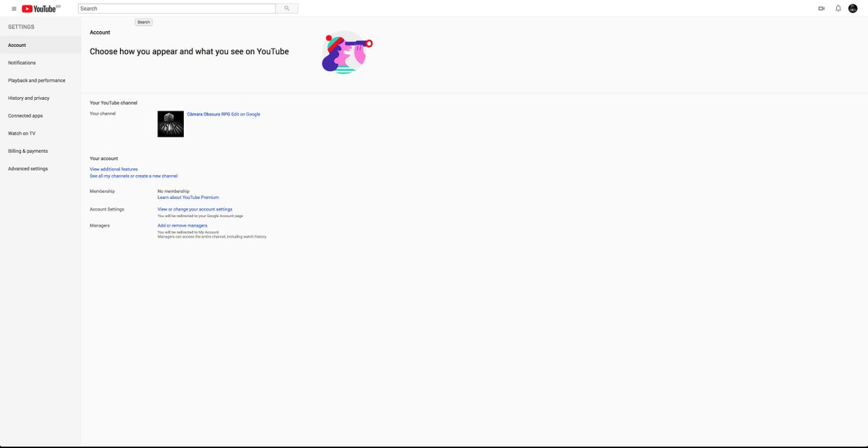Click the 'Membership' row label
Screen dimensions: 868x448
102,191
